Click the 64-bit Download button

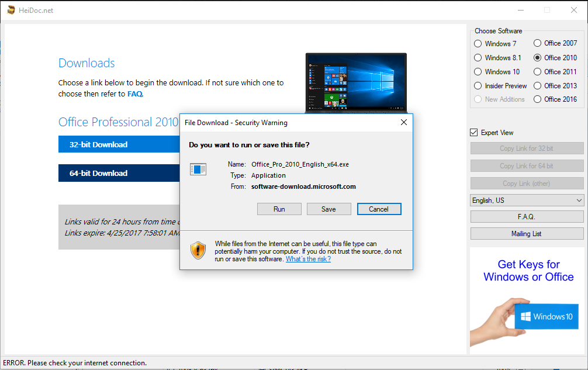click(119, 173)
